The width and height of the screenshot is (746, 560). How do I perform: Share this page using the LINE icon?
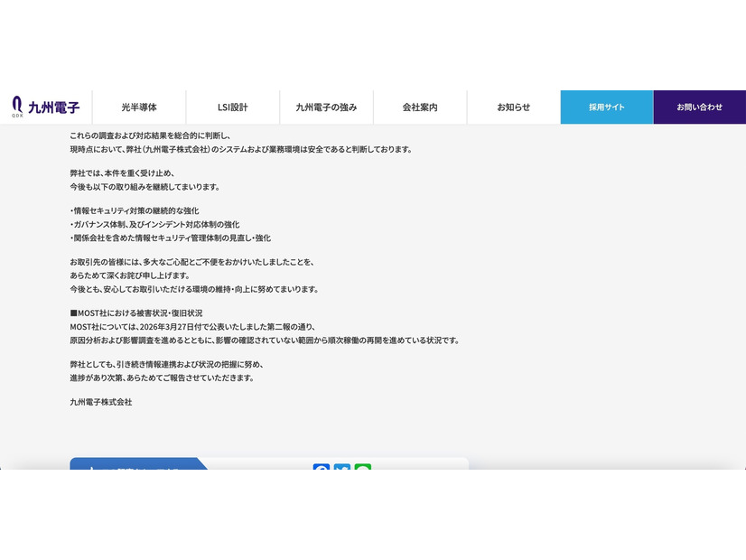pyautogui.click(x=362, y=469)
